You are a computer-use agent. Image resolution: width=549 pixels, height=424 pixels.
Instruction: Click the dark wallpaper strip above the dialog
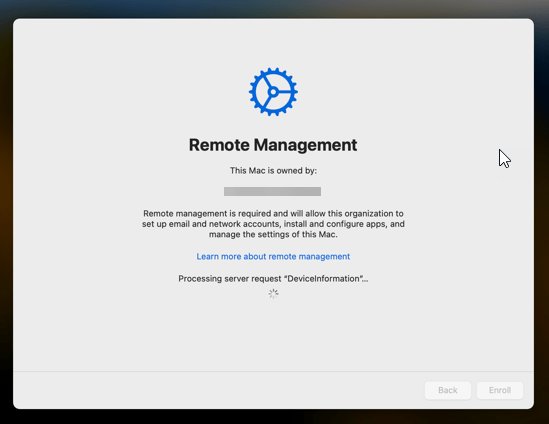[x=273, y=8]
